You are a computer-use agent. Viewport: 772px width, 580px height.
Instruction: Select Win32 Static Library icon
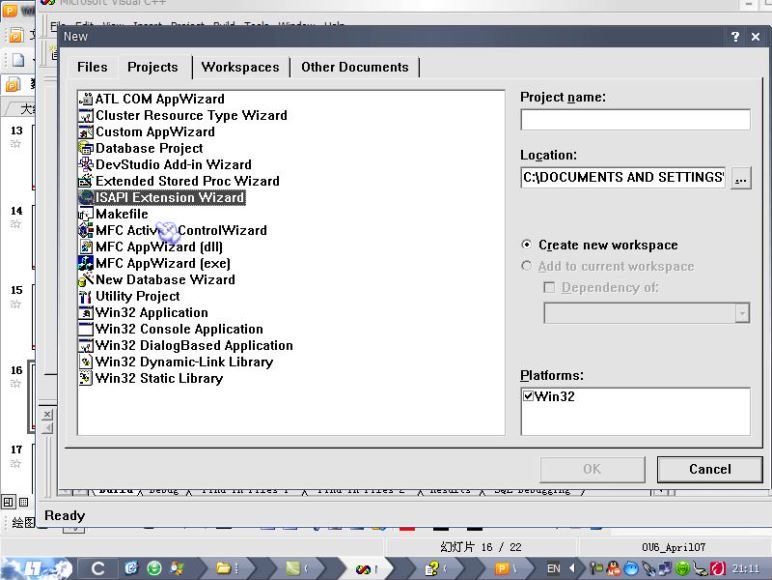point(86,378)
